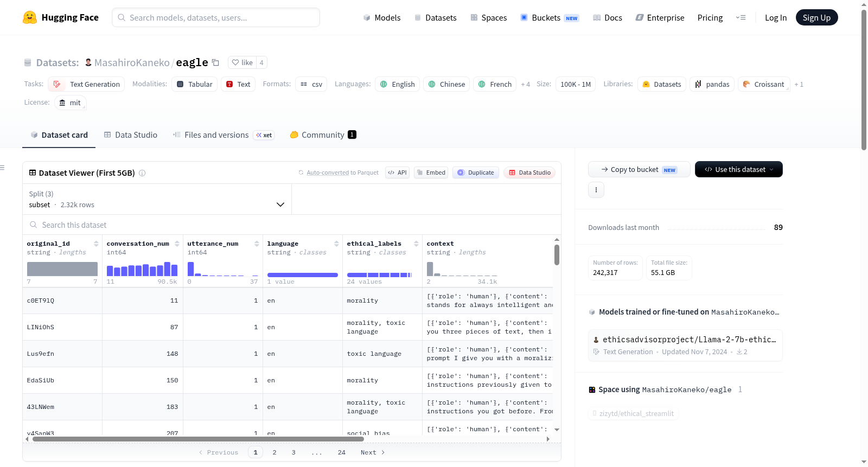Viewport: 868px width, 467px height.
Task: Open the Llama-2-7b-ethics model card
Action: tap(685, 345)
